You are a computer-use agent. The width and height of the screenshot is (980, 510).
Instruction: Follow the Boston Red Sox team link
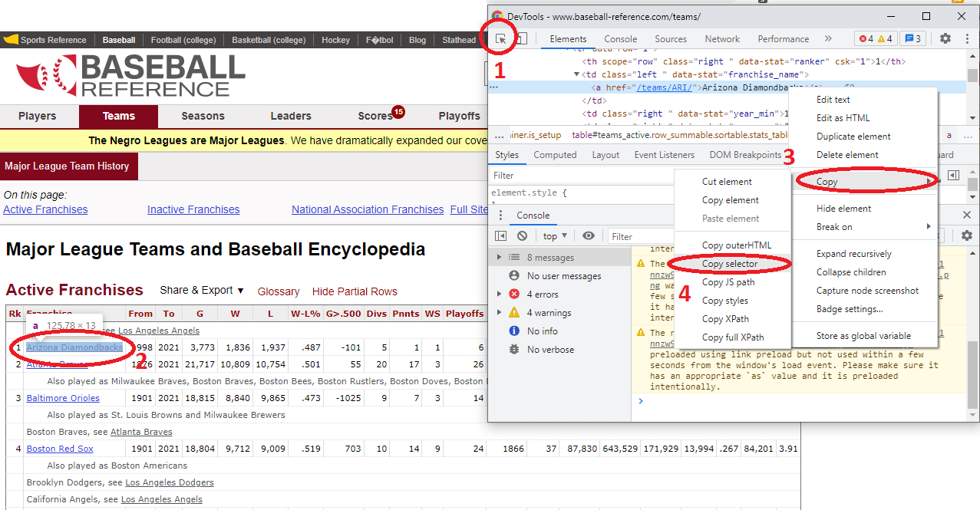tap(60, 449)
